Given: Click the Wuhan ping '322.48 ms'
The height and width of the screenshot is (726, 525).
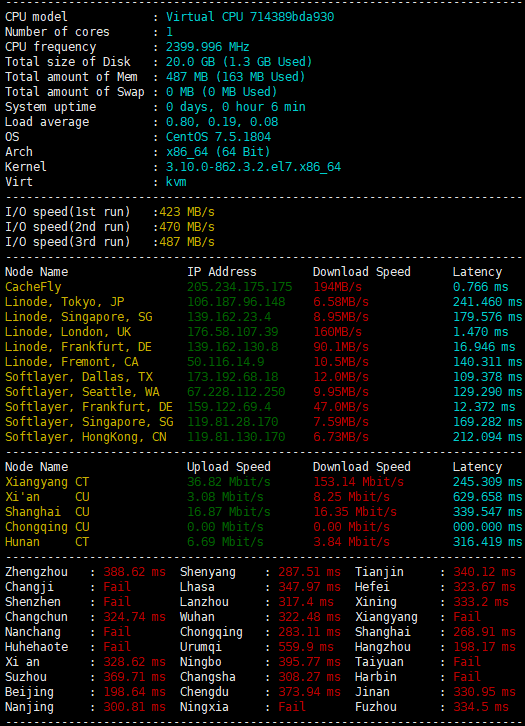Looking at the screenshot, I should click(309, 617).
